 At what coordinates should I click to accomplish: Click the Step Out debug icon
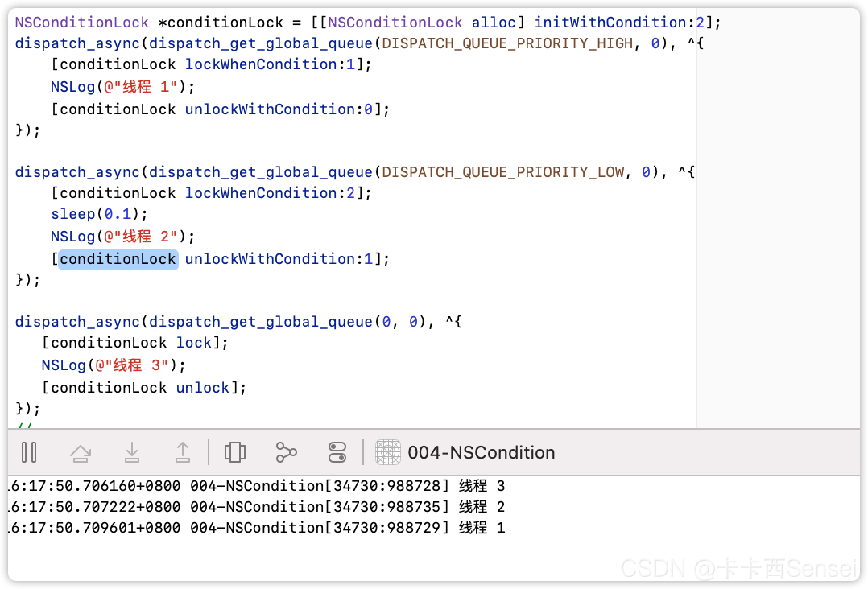pos(183,452)
